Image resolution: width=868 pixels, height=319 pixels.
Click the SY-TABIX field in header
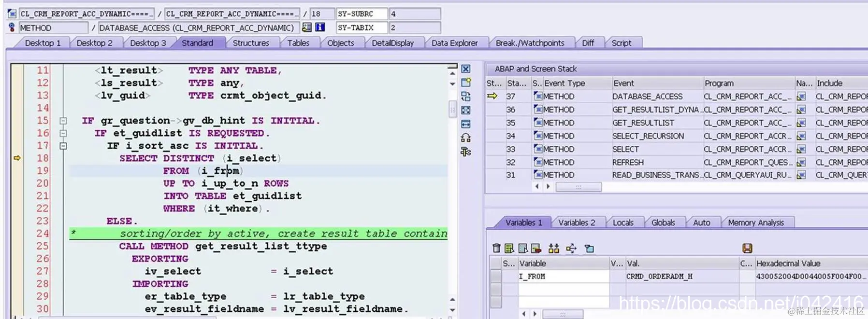pyautogui.click(x=362, y=28)
